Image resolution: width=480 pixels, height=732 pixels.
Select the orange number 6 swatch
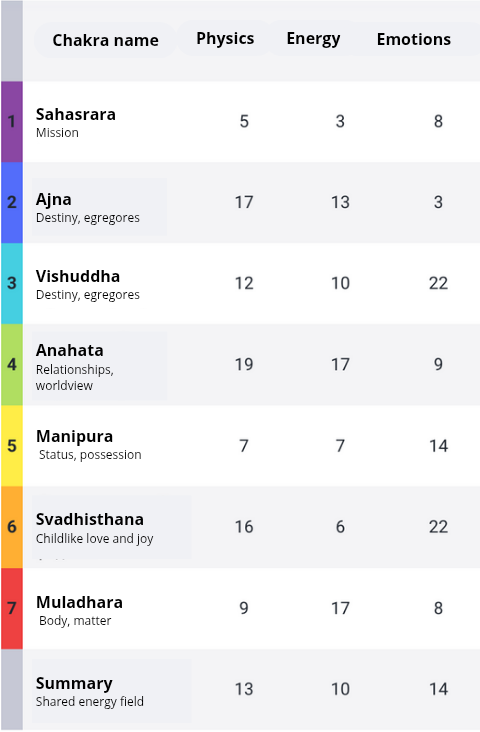pyautogui.click(x=12, y=527)
